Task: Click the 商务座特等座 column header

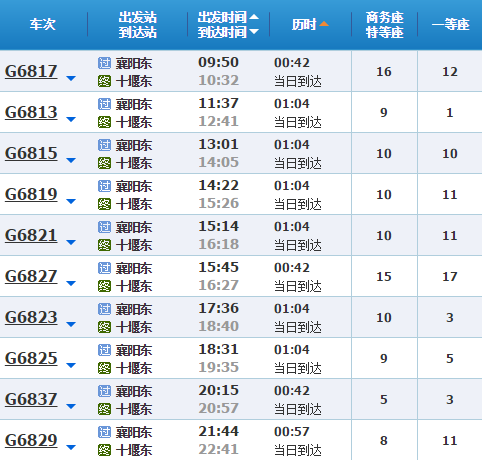Action: tap(384, 25)
